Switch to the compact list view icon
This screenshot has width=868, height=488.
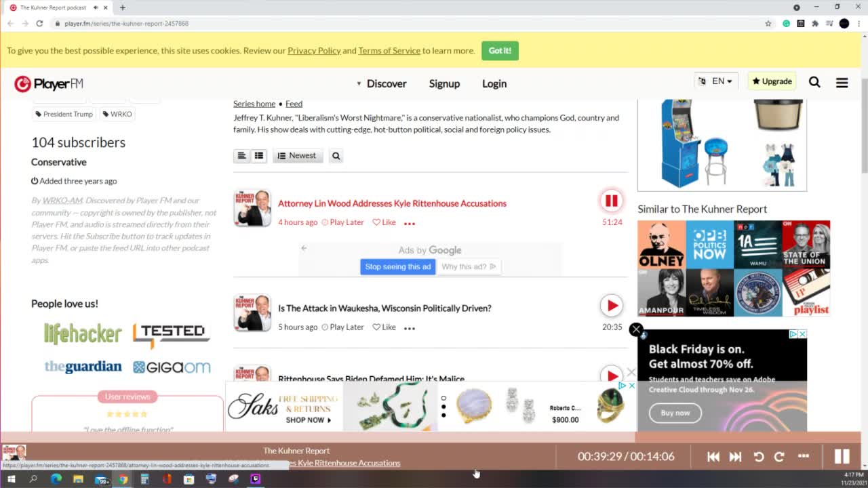pyautogui.click(x=241, y=156)
